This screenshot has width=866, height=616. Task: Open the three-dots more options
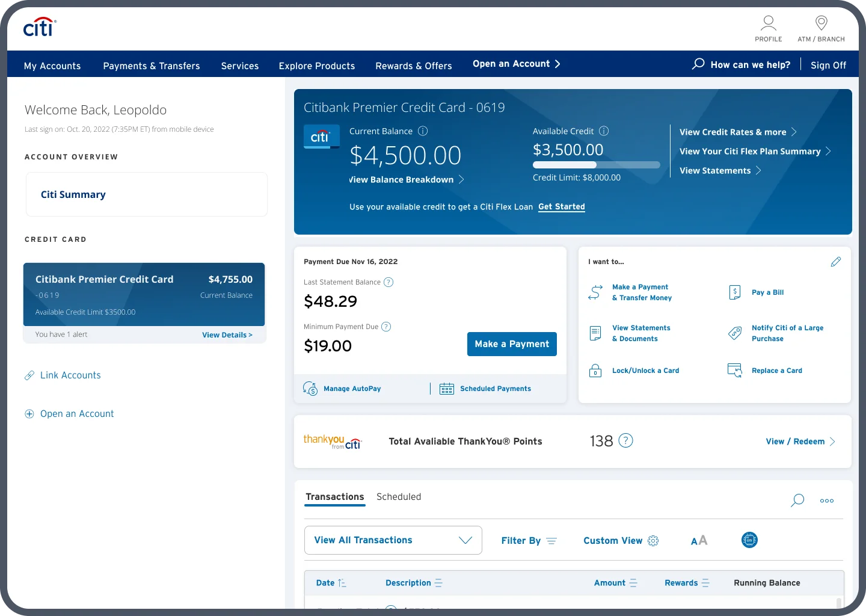click(827, 500)
